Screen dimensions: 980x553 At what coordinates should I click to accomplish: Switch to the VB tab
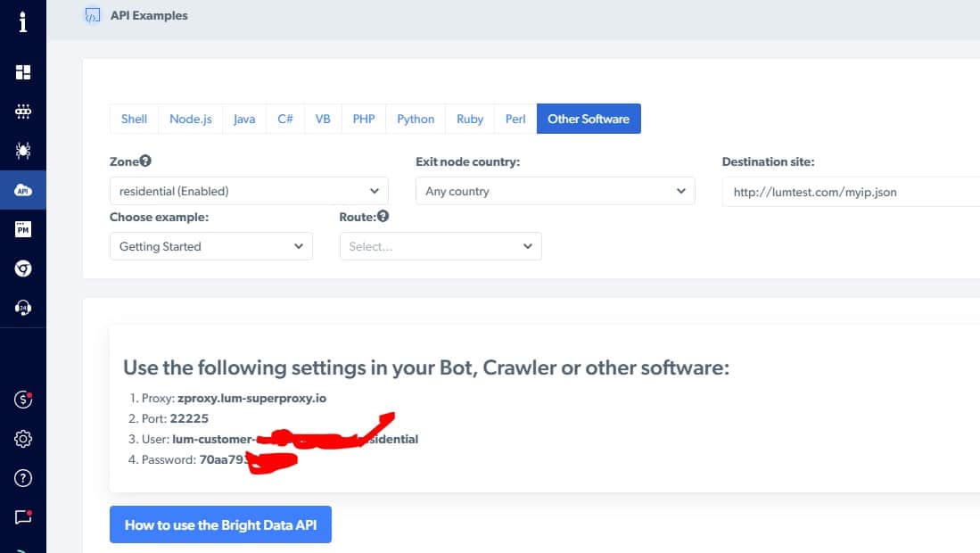coord(323,119)
